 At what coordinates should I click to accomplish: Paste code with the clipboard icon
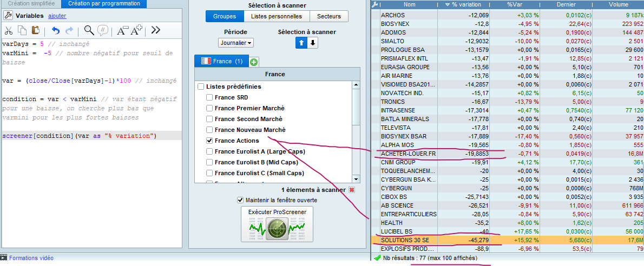click(x=36, y=30)
